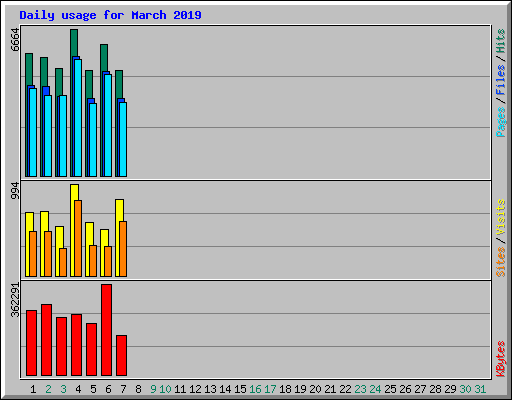Click the red KBytes bar for day 3
Screen dimensions: 512x400
pos(61,347)
